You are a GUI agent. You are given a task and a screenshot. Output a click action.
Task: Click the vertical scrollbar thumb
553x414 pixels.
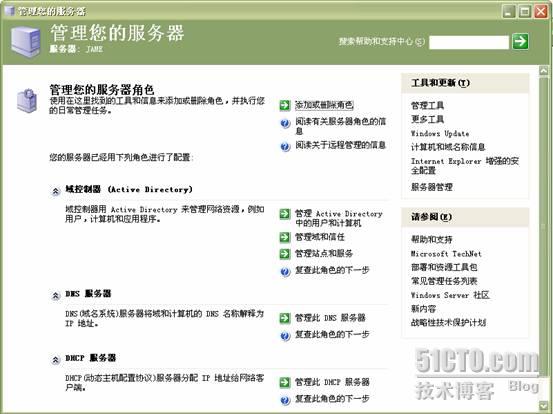coord(543,226)
